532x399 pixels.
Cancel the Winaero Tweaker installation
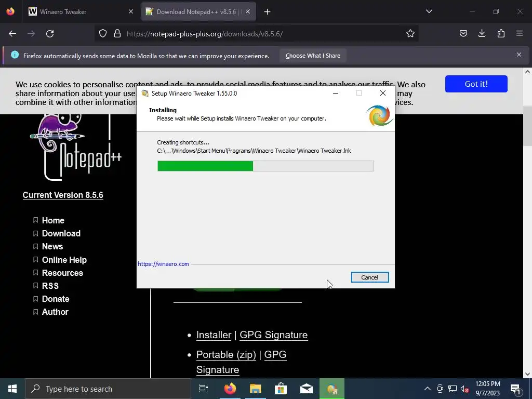click(x=370, y=277)
